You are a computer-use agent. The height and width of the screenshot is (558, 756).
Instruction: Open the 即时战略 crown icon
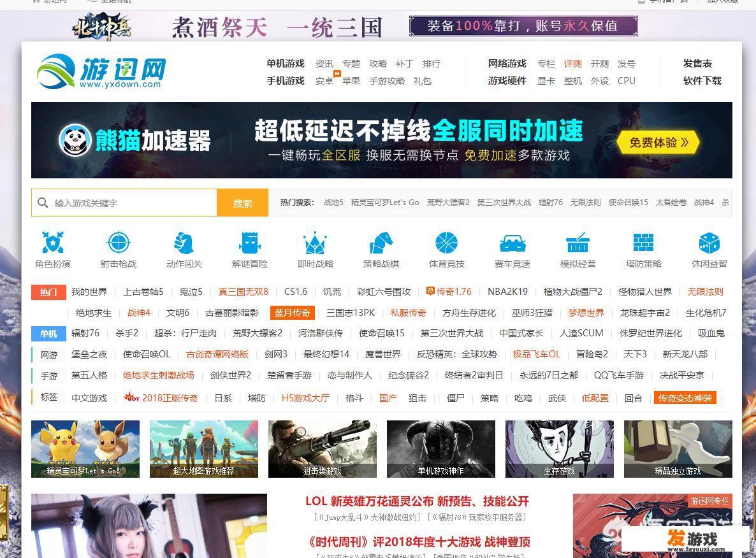[x=316, y=243]
